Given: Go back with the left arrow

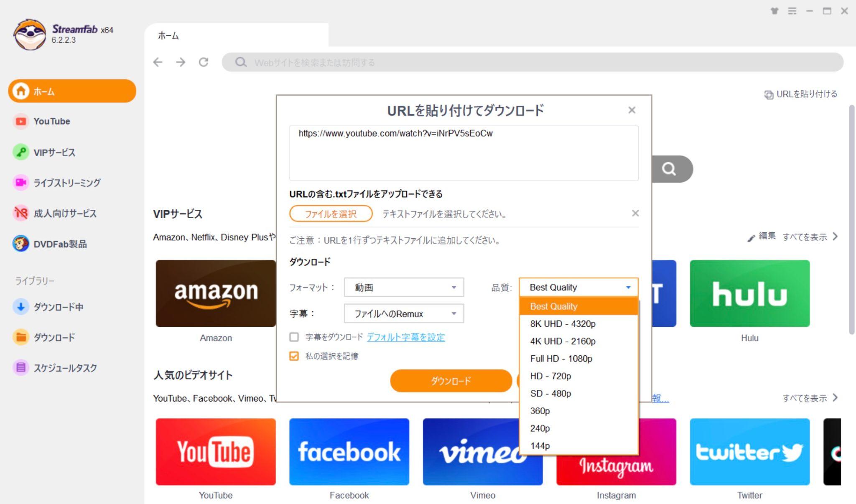Looking at the screenshot, I should click(158, 62).
